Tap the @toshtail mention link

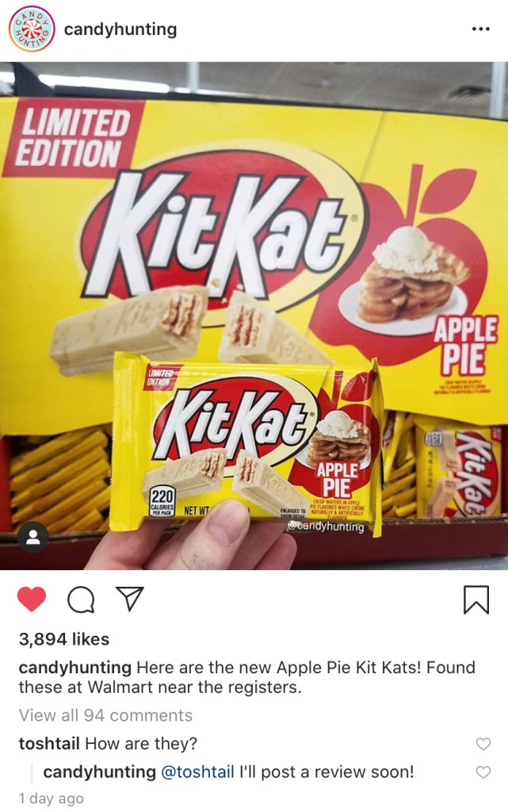(197, 772)
